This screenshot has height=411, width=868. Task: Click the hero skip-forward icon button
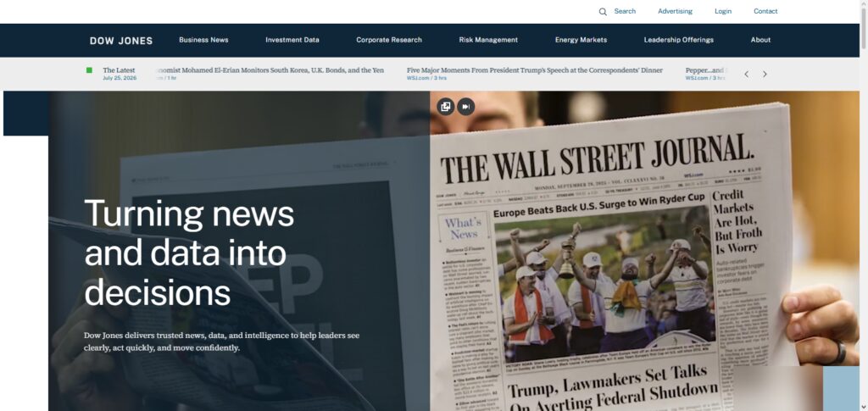tap(465, 106)
